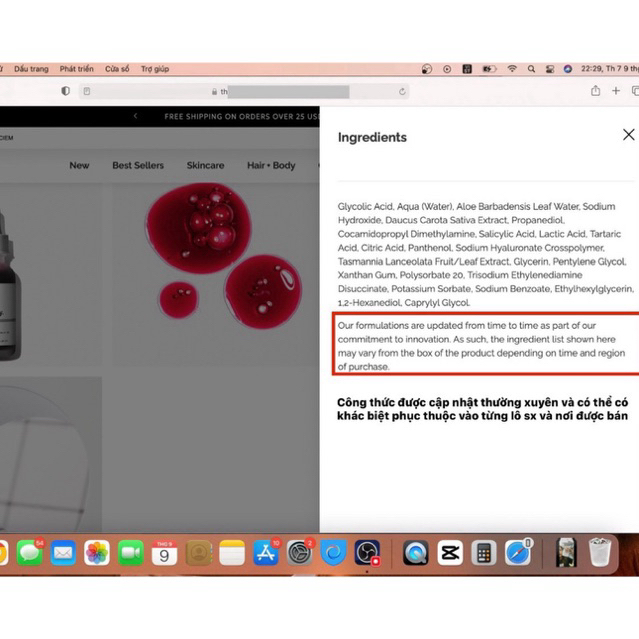
Task: Show previous announcement banner message
Action: coord(136,116)
